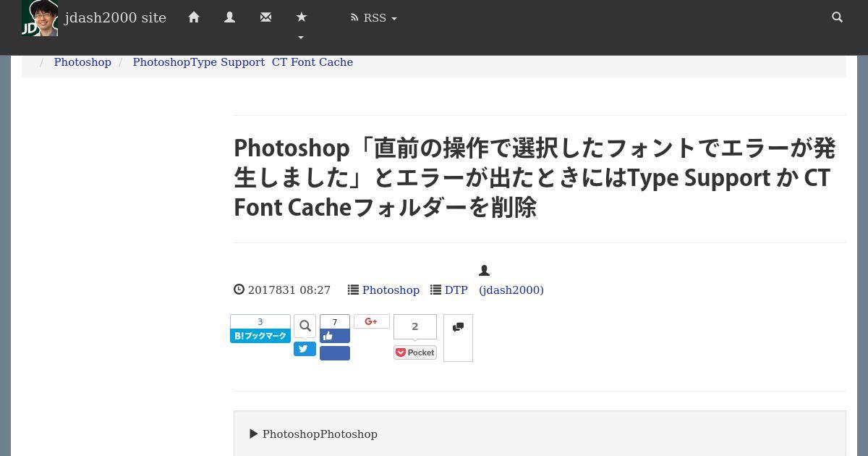Click the Twitter search magnifier box
The image size is (868, 456).
point(305,326)
